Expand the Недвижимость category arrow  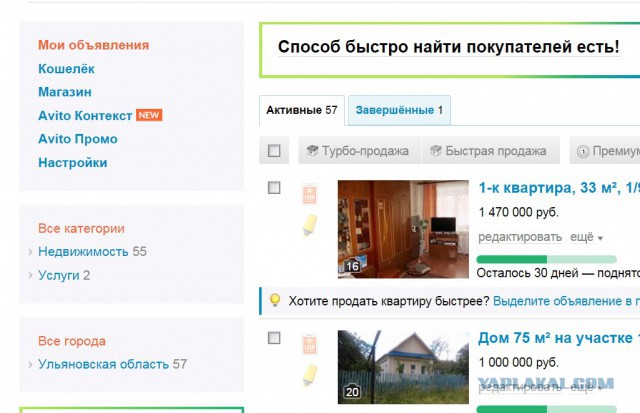click(30, 252)
